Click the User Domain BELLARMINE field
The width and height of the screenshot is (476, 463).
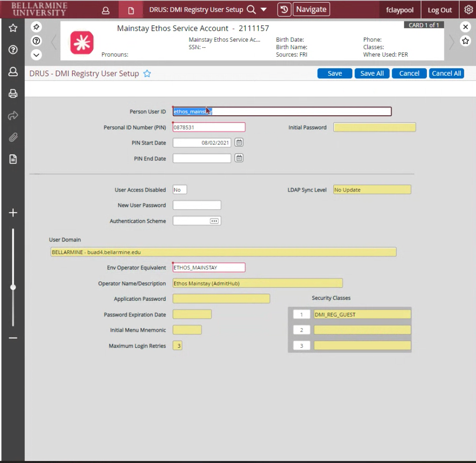[223, 252]
